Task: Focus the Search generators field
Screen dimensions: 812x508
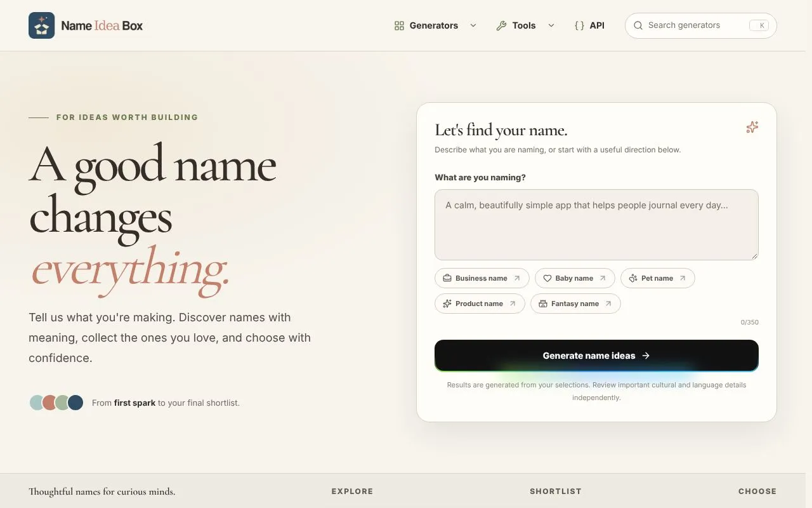Action: coord(701,26)
